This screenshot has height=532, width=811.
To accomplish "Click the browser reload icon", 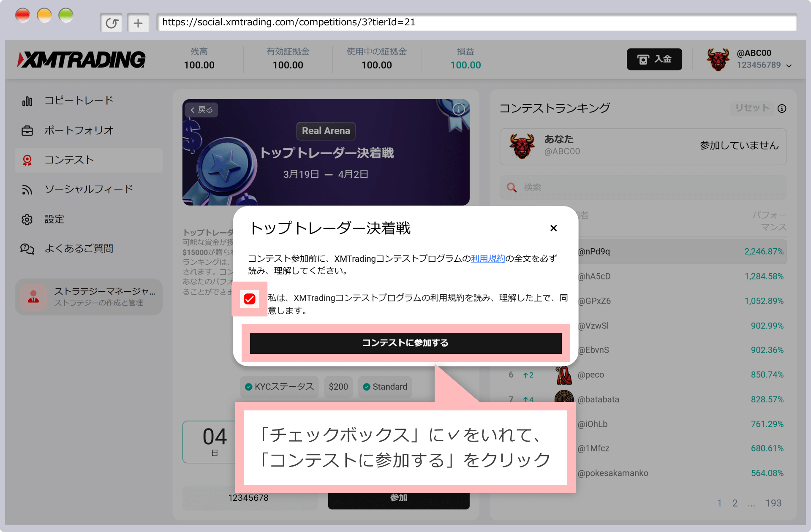I will [112, 23].
